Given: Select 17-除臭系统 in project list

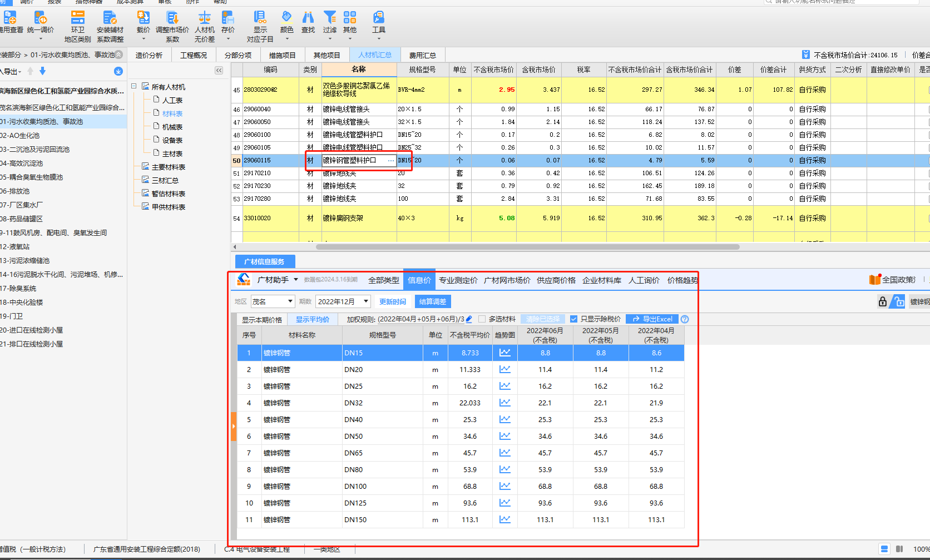Looking at the screenshot, I should 18,288.
